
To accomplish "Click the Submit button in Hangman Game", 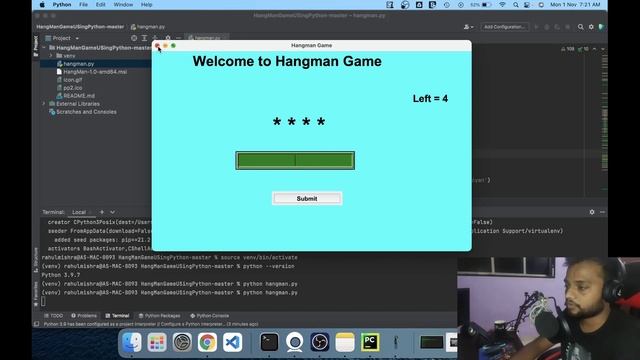I will coord(307,198).
